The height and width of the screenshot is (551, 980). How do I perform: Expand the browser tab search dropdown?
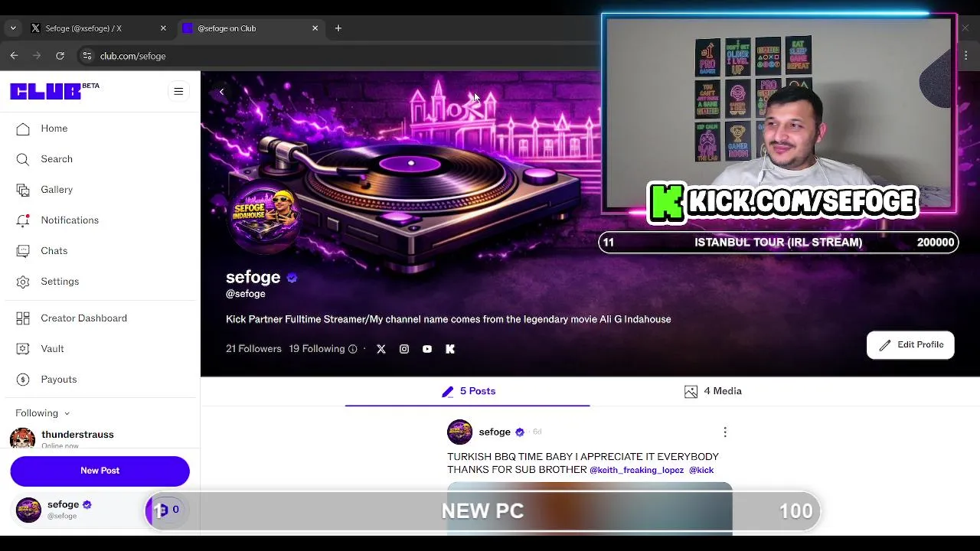(x=12, y=28)
